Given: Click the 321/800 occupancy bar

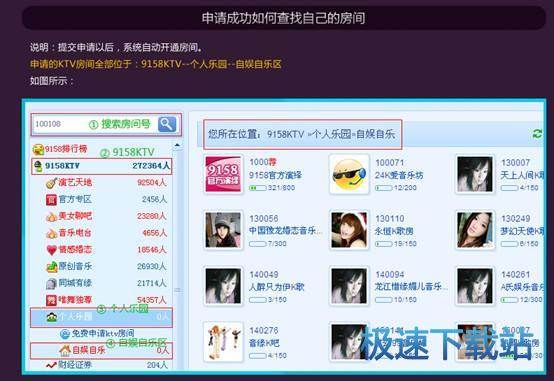Looking at the screenshot, I should [x=258, y=188].
